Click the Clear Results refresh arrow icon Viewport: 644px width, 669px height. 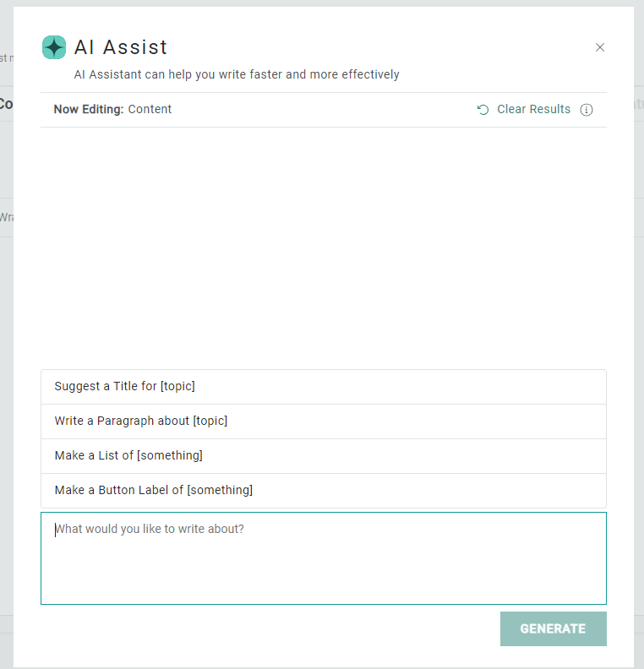483,110
